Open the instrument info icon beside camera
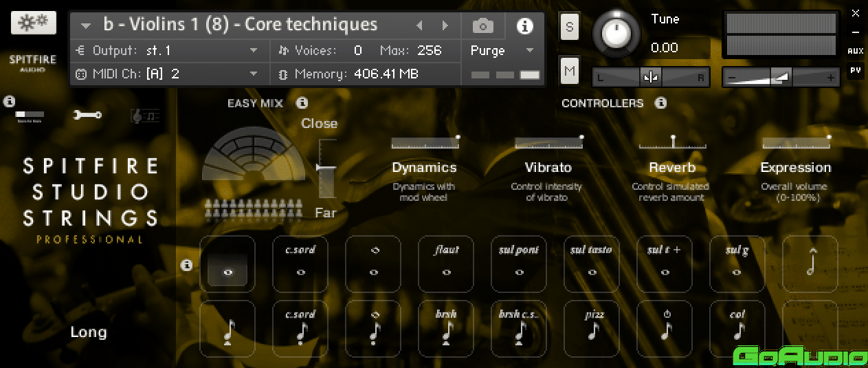 click(x=524, y=26)
